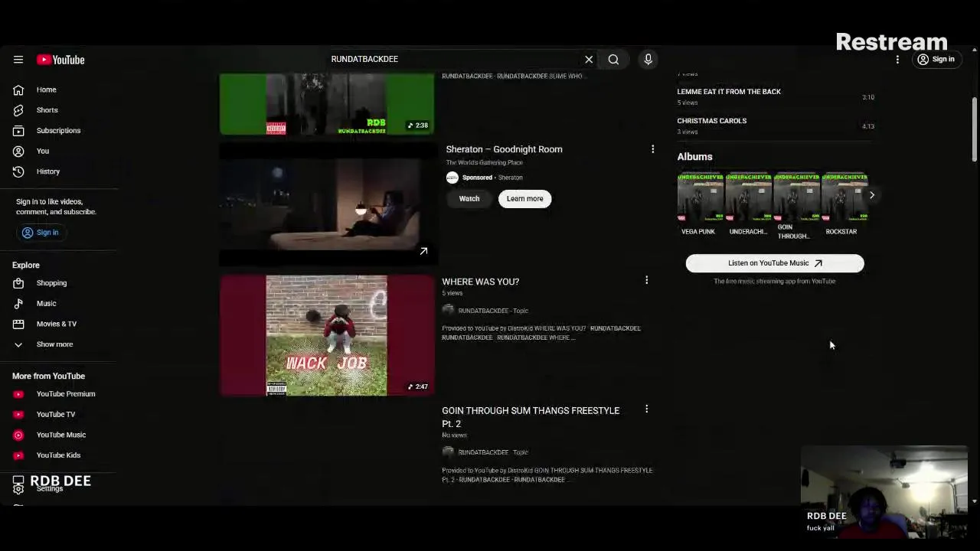Open Sheraton – Goodnight Room title
The height and width of the screenshot is (551, 980).
pos(504,149)
